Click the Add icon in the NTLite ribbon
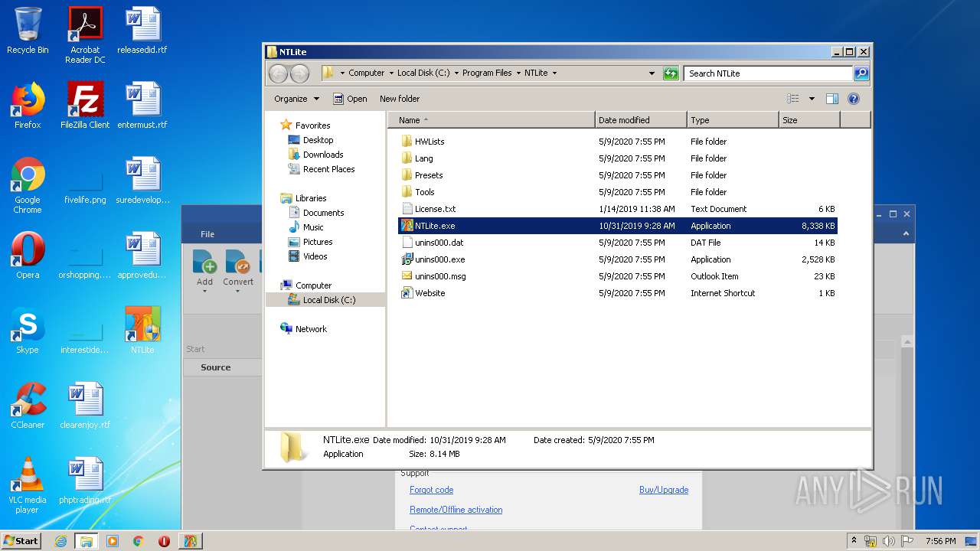Image resolution: width=980 pixels, height=551 pixels. [x=204, y=262]
